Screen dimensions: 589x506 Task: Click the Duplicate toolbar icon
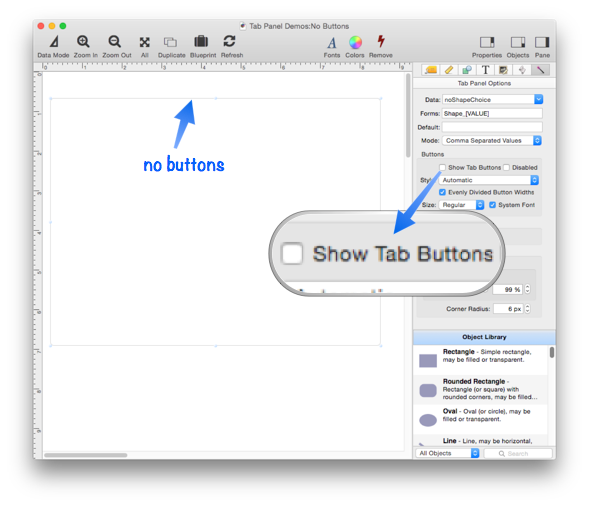(x=171, y=42)
